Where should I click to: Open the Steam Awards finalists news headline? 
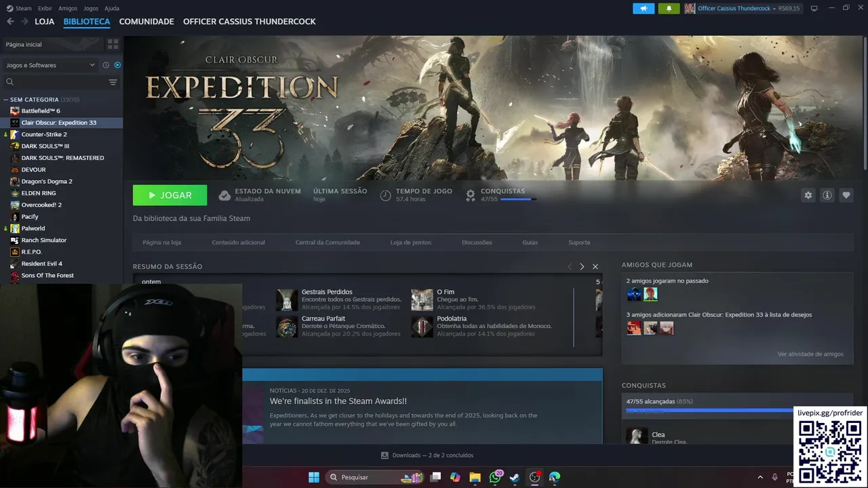pos(338,401)
